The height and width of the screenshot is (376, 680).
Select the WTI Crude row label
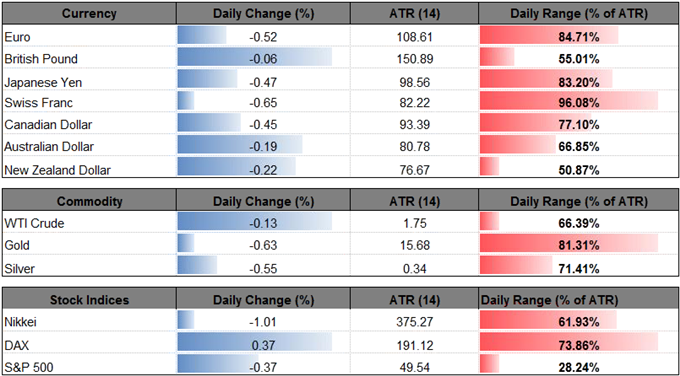(x=34, y=224)
